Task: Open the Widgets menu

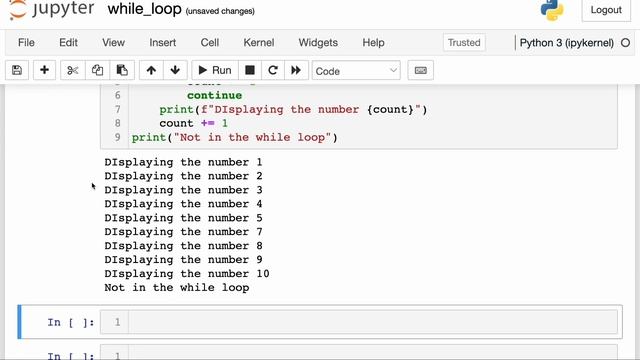Action: tap(318, 42)
